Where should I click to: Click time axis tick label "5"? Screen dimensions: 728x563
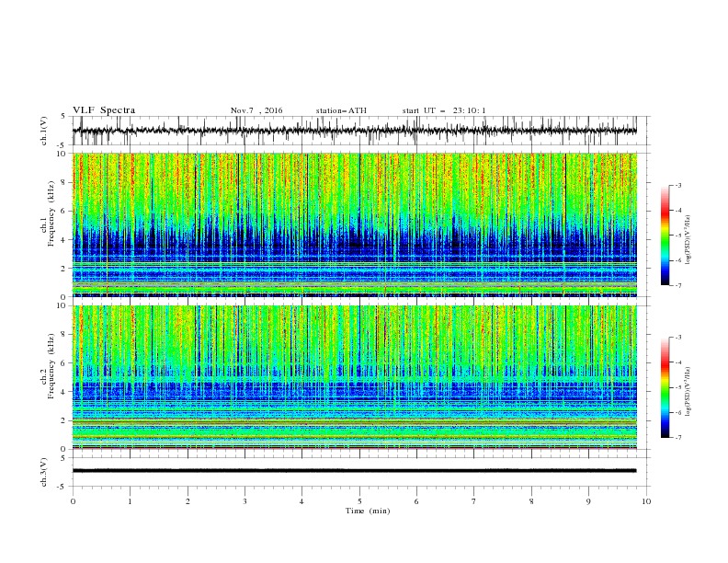point(359,501)
